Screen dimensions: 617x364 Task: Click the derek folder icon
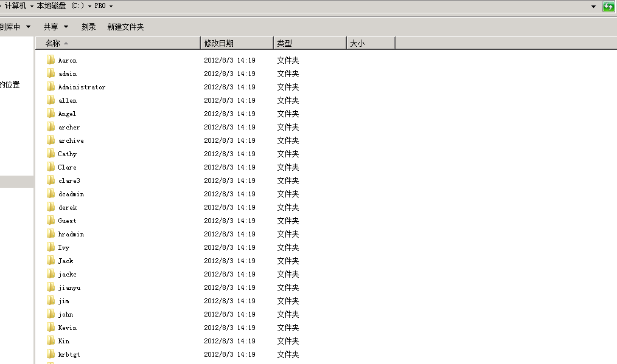[x=51, y=207]
